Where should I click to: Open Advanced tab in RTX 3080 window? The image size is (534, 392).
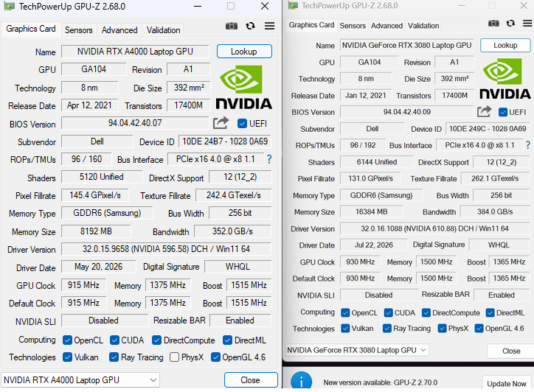pyautogui.click(x=386, y=26)
